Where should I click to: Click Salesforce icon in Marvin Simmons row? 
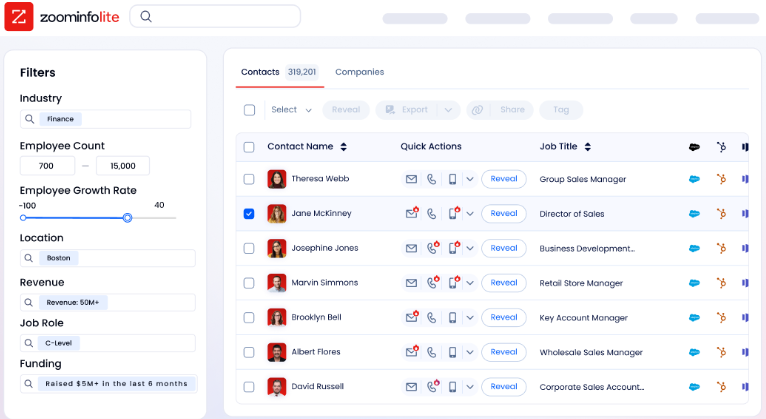(x=694, y=283)
